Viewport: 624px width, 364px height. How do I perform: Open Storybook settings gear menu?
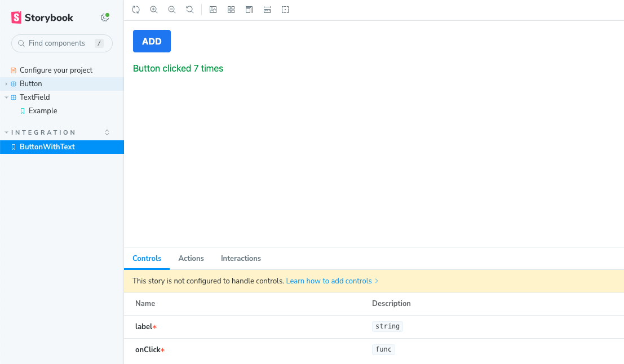click(x=104, y=17)
